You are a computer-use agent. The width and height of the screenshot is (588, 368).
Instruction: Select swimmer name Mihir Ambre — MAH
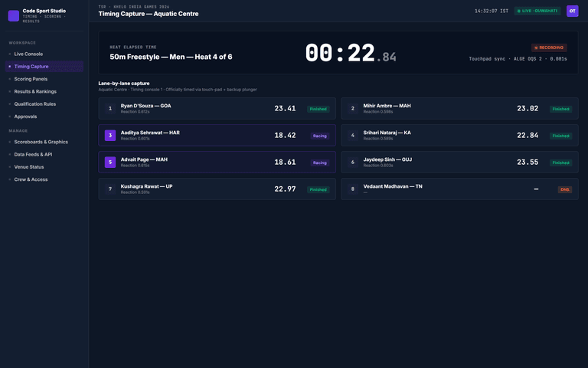point(387,106)
